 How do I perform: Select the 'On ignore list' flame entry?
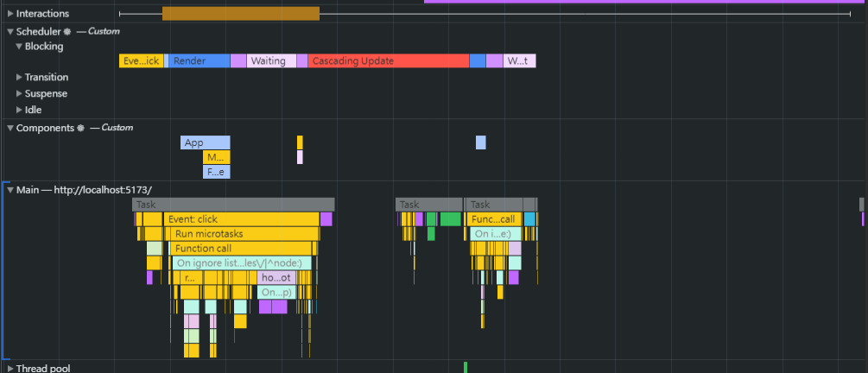click(242, 263)
